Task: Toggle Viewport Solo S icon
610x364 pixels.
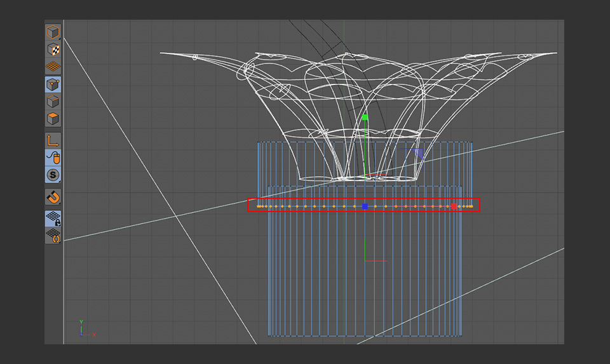Action: (53, 175)
